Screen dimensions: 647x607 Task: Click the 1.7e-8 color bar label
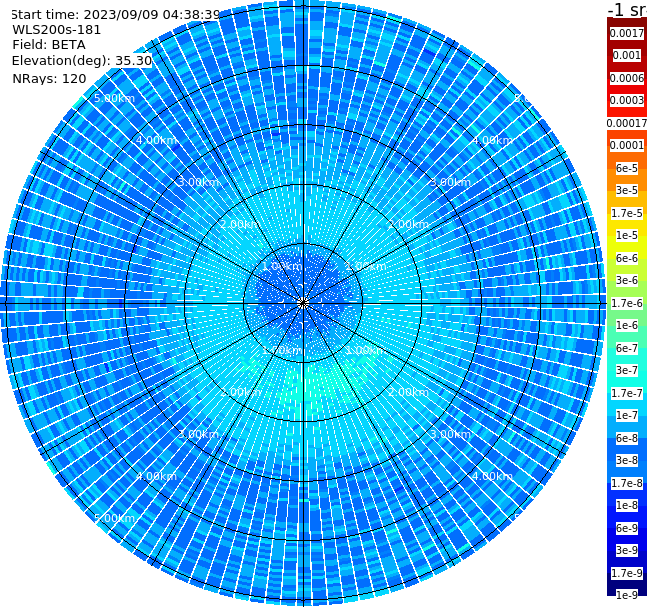pyautogui.click(x=627, y=483)
